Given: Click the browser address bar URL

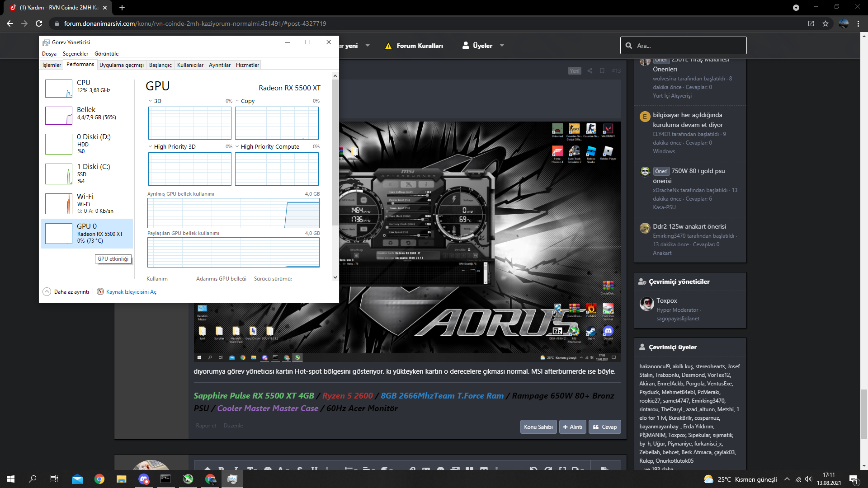Looking at the screenshot, I should [195, 23].
